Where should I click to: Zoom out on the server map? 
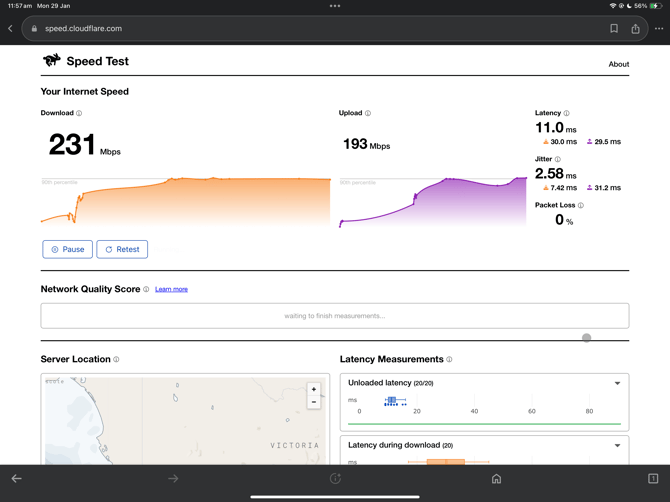[314, 402]
